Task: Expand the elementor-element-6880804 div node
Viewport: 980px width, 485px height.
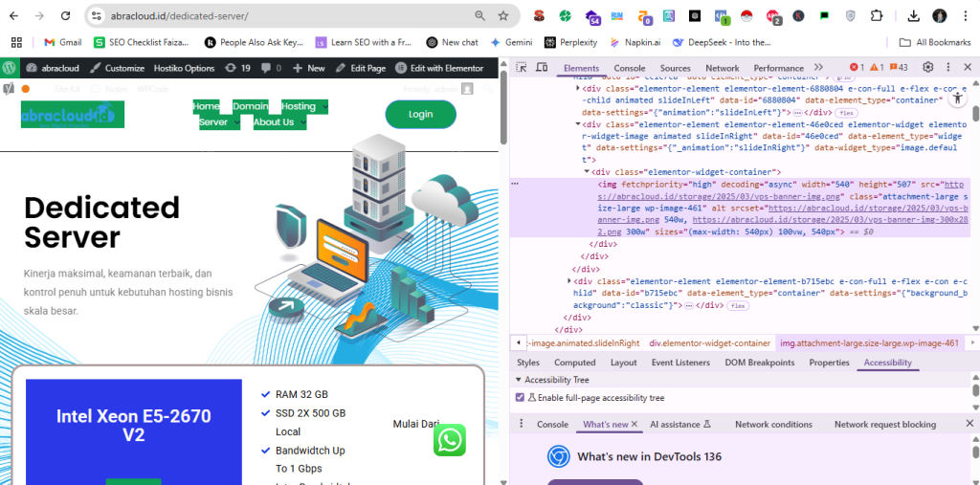Action: pyautogui.click(x=577, y=88)
